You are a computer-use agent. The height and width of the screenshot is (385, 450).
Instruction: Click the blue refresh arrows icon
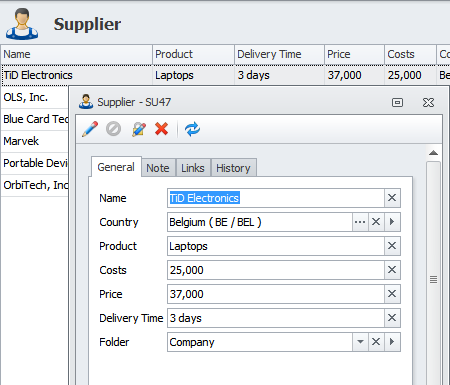pos(193,129)
